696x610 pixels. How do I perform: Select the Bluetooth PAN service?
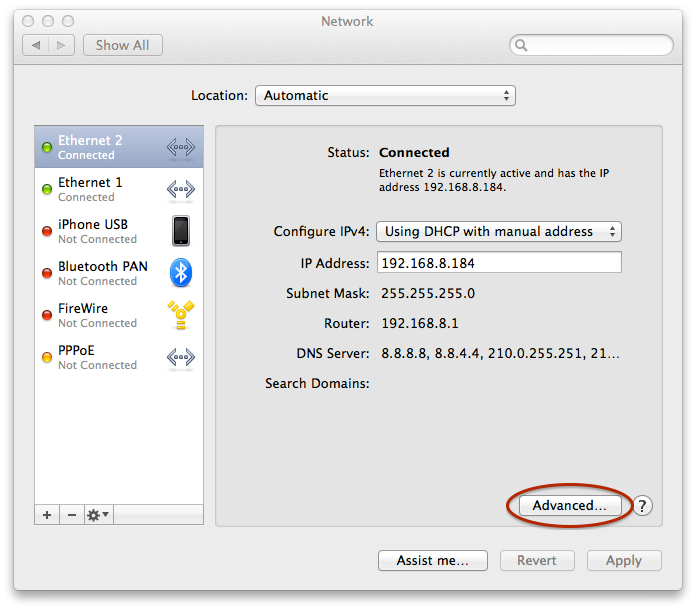click(119, 273)
